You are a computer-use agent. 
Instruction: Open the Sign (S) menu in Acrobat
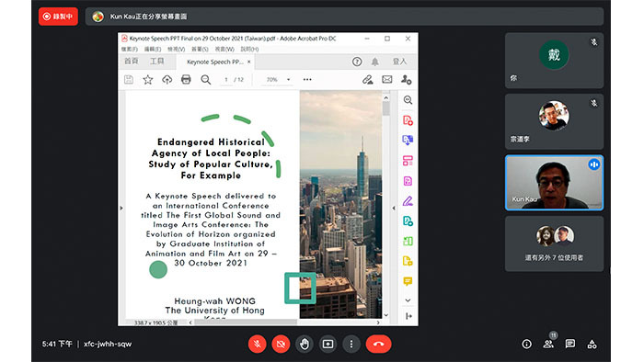point(200,50)
